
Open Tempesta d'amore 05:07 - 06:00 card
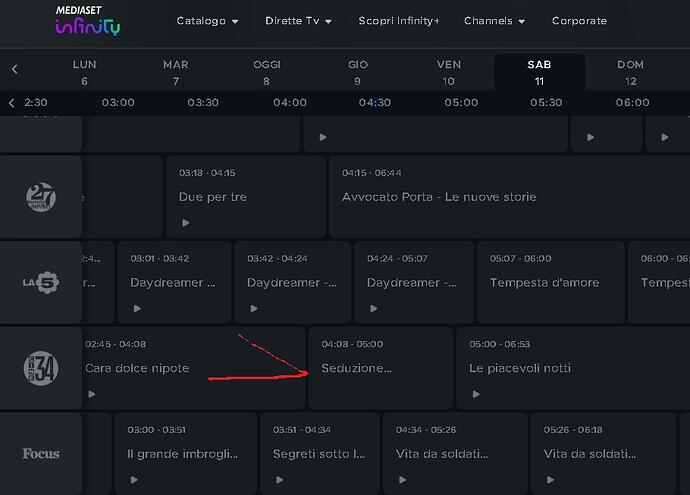pos(551,282)
